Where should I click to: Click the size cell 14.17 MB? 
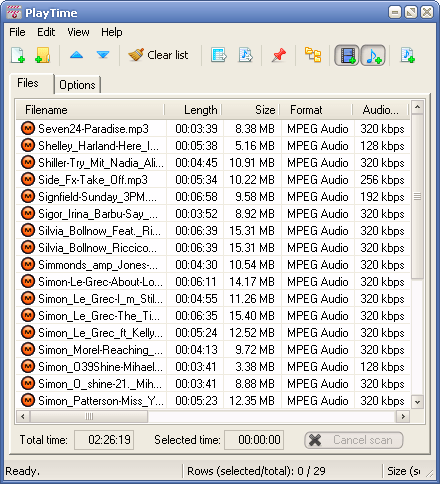pyautogui.click(x=252, y=282)
